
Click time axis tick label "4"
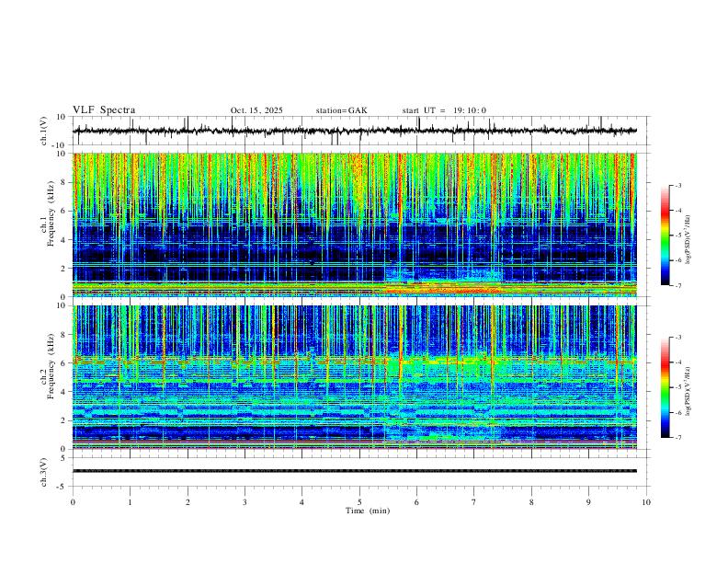click(301, 502)
